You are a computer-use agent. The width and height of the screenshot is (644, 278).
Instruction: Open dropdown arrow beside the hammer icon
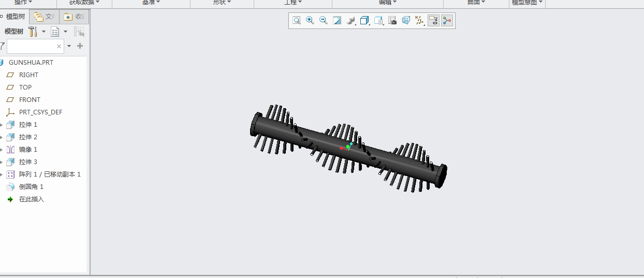click(x=43, y=32)
